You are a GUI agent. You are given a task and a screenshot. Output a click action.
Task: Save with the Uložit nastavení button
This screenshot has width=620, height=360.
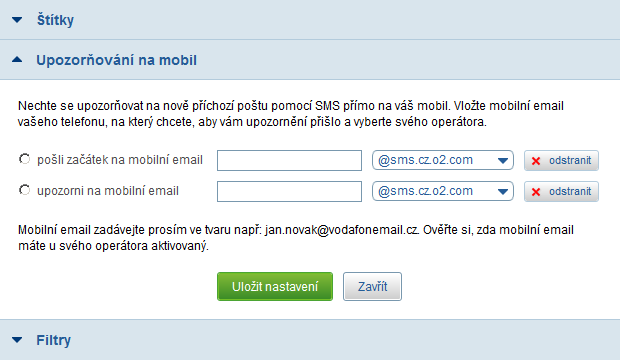tap(275, 286)
